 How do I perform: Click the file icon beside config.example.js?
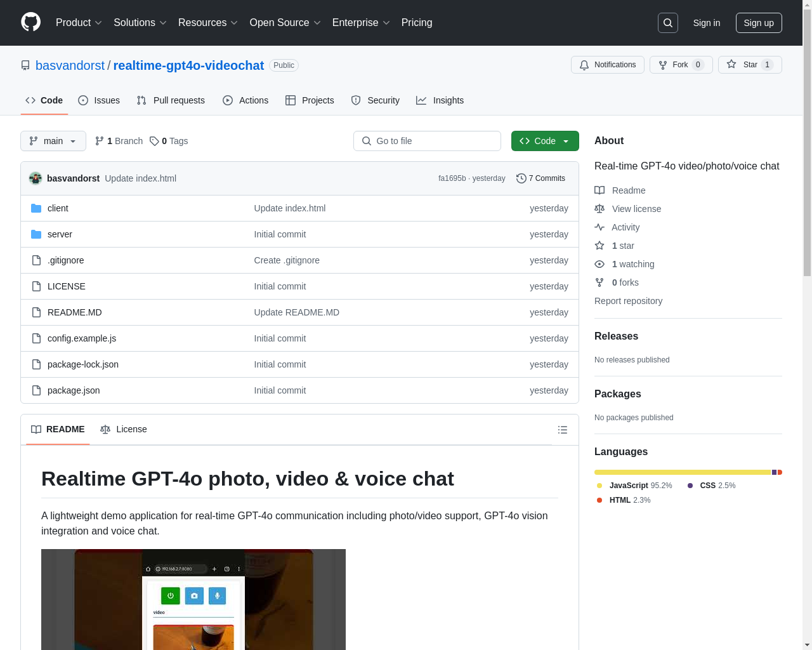(x=36, y=338)
